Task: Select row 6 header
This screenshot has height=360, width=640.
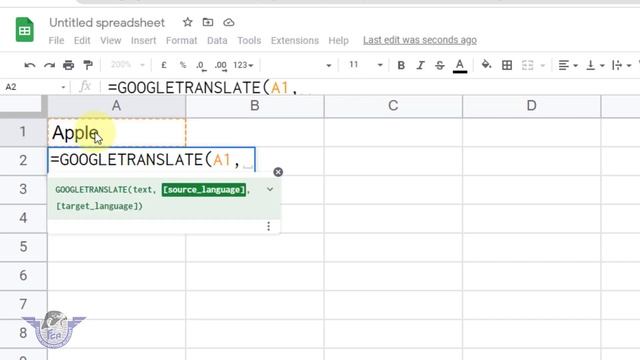Action: point(23,276)
